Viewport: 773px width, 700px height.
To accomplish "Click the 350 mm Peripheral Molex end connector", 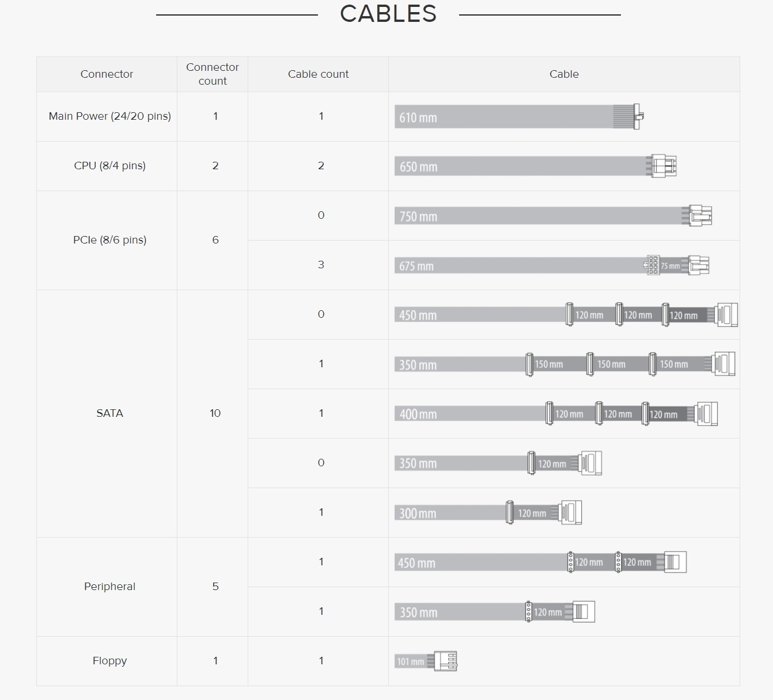I will pyautogui.click(x=583, y=611).
